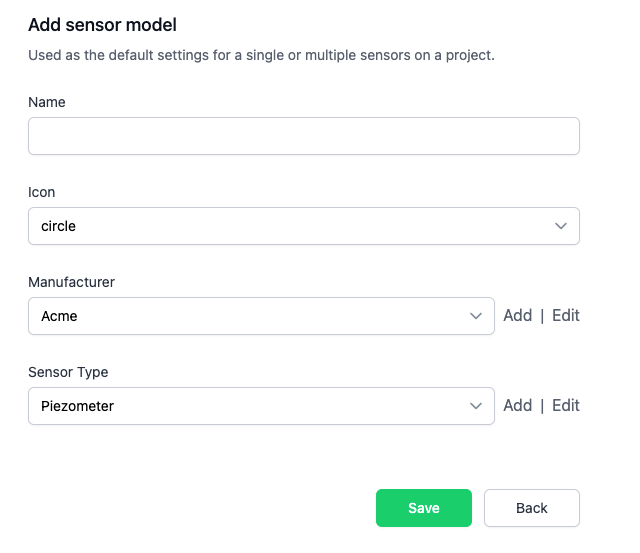Click the divider between Manufacturer Add and Edit
Image resolution: width=640 pixels, height=553 pixels.
coord(542,316)
